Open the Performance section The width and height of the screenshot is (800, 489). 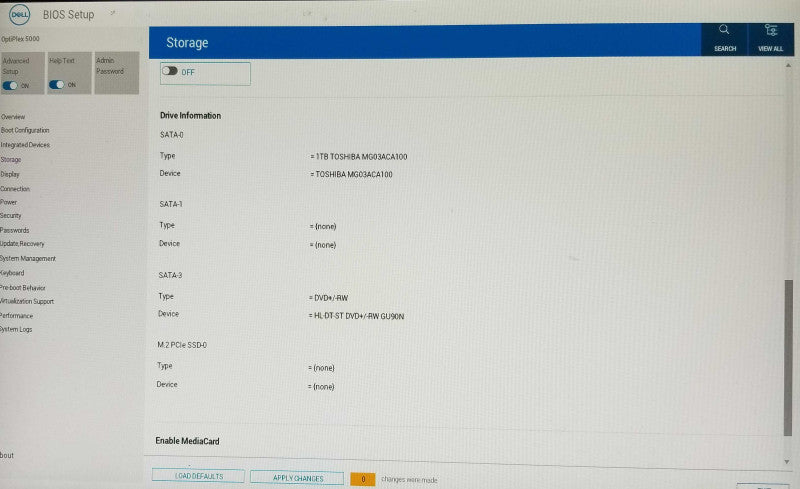16,316
